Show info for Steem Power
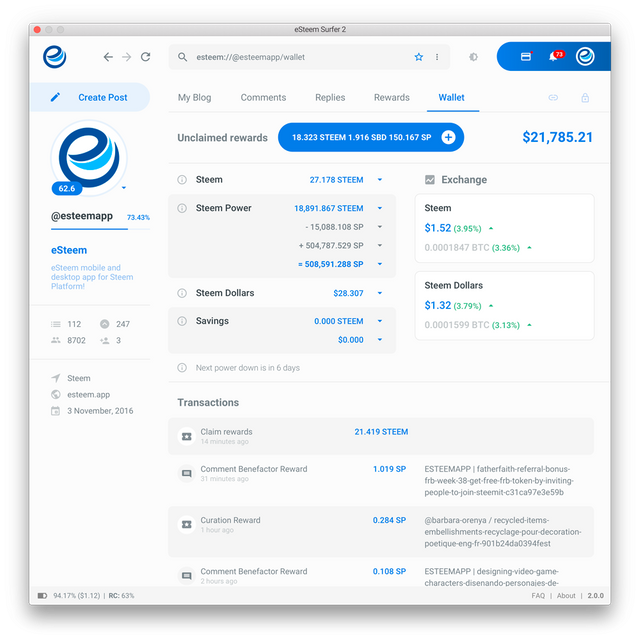Screen dimensions: 640x640 click(x=182, y=208)
